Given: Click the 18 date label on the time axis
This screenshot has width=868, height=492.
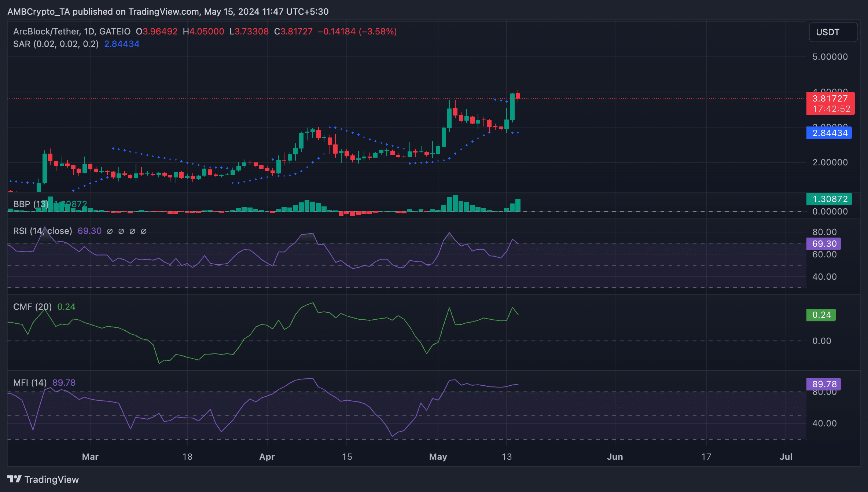Looking at the screenshot, I should (187, 457).
